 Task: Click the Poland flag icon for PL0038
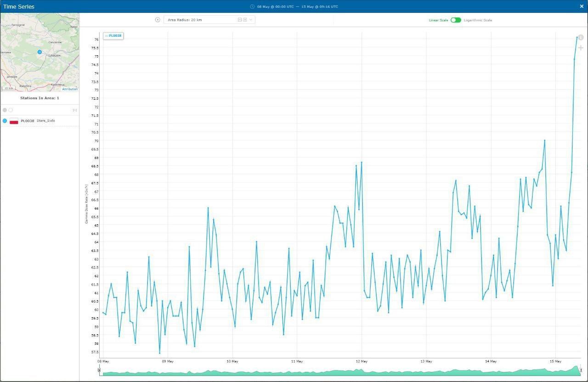[14, 121]
